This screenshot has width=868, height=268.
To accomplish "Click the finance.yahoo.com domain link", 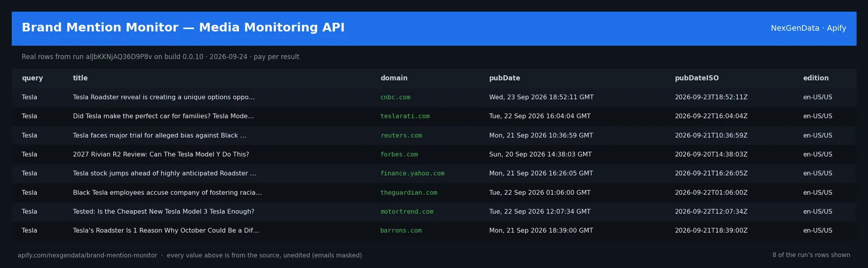I will coord(412,173).
